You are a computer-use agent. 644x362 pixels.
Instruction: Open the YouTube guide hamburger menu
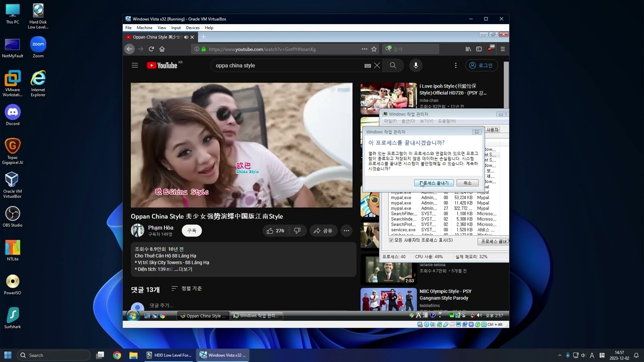tap(135, 65)
